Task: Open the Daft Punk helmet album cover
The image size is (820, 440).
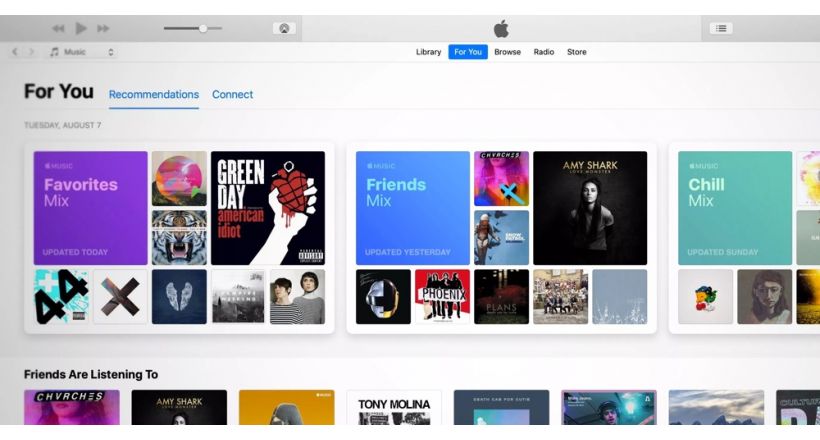Action: (x=383, y=297)
